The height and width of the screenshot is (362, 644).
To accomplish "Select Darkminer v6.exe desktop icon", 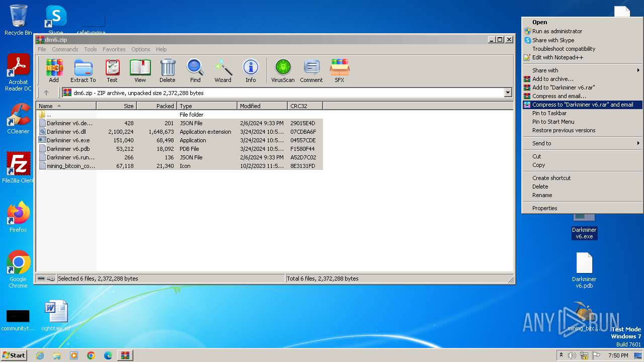I will (x=584, y=226).
